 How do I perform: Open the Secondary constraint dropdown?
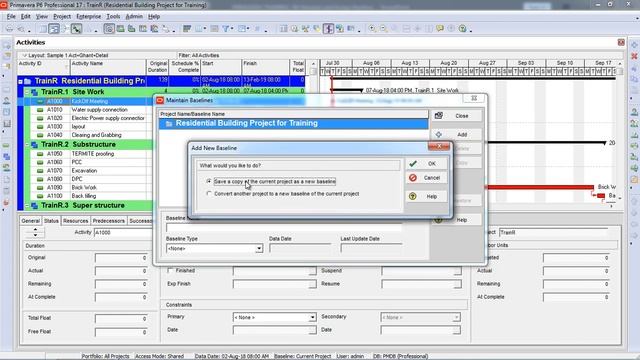click(x=456, y=317)
